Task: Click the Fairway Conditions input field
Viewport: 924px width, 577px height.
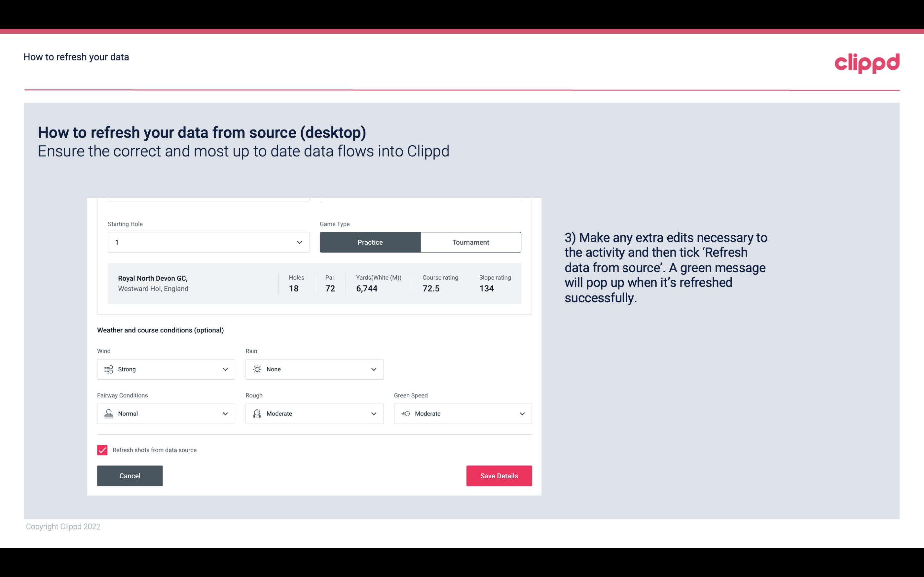Action: (x=166, y=413)
